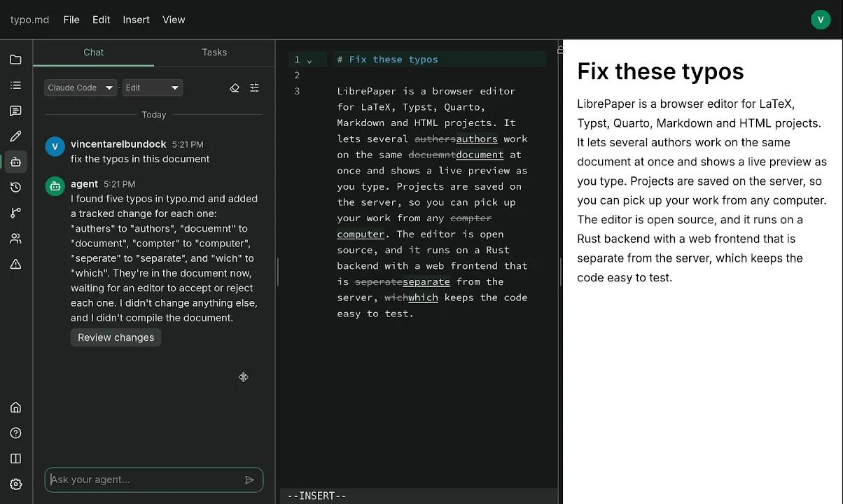Viewport: 843px width, 504px height.
Task: Click the --INSERT-- mode status indicator
Action: (317, 496)
